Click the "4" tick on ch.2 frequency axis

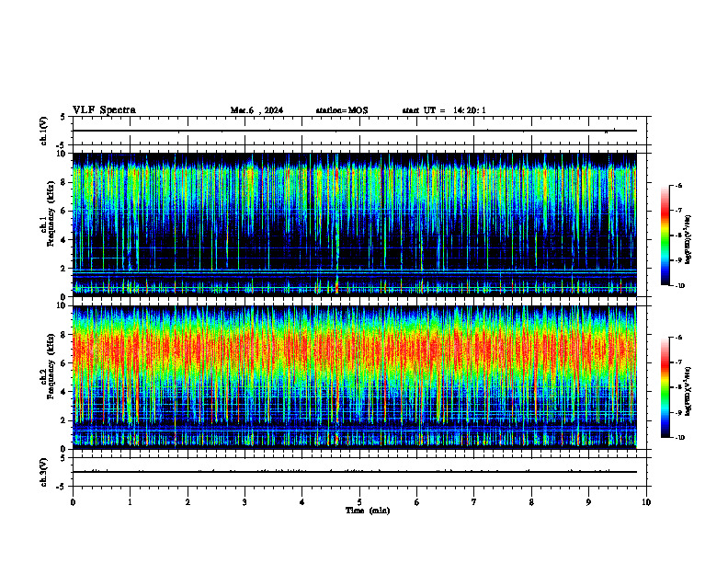(63, 392)
